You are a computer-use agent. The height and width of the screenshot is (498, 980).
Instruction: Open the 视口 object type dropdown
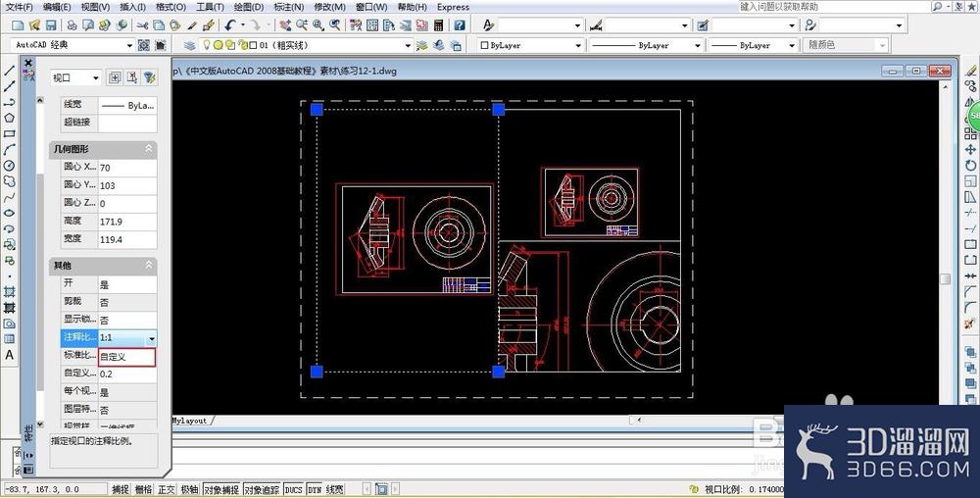[x=96, y=77]
